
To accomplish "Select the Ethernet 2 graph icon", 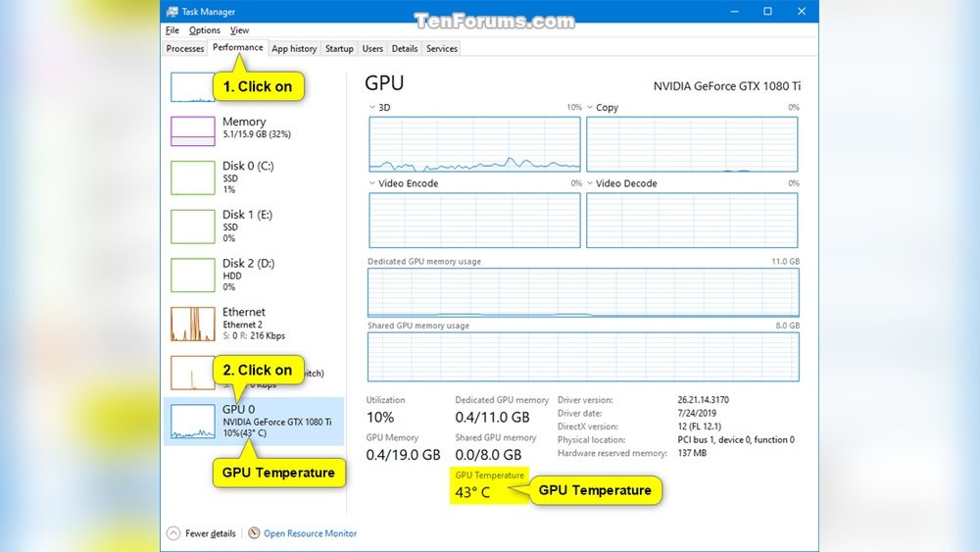I will [192, 324].
